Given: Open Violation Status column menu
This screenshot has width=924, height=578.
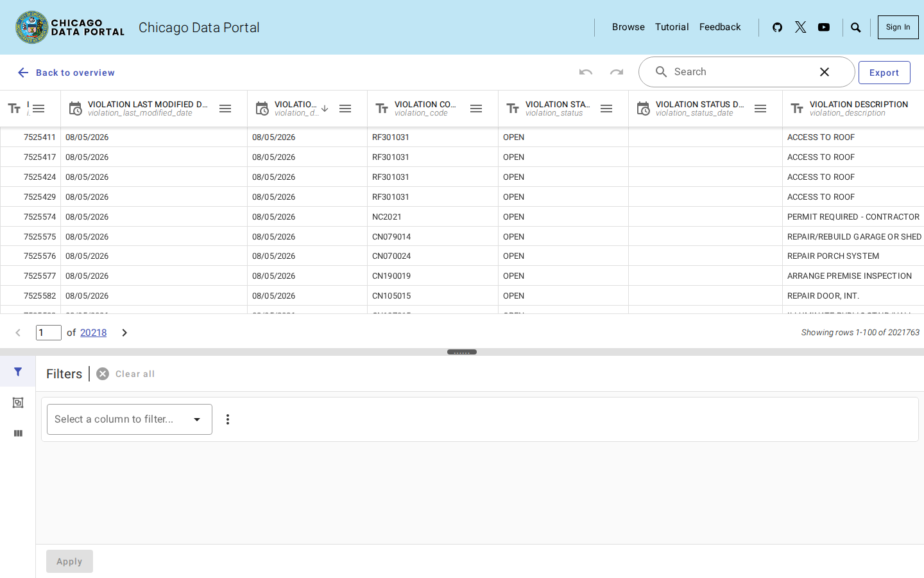Looking at the screenshot, I should pos(606,109).
